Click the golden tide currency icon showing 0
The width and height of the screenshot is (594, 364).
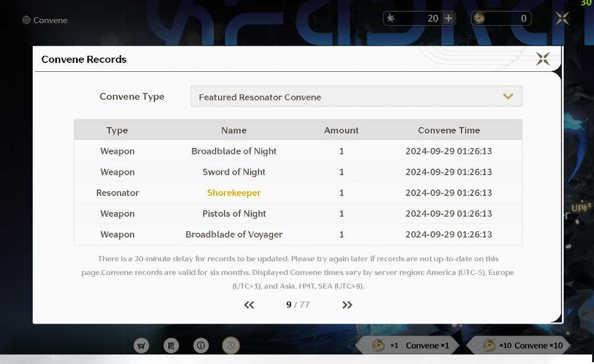click(479, 18)
